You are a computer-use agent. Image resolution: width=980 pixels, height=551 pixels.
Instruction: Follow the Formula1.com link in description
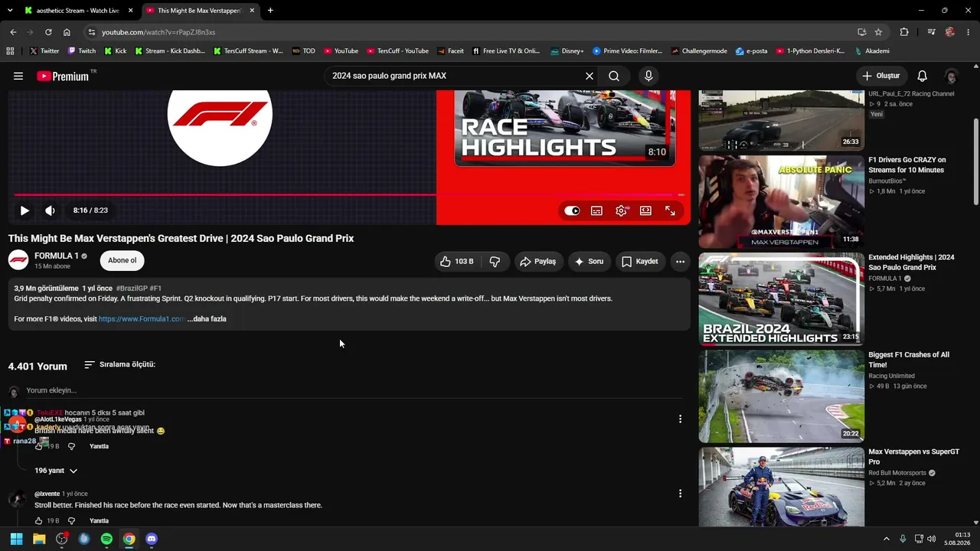pyautogui.click(x=142, y=319)
